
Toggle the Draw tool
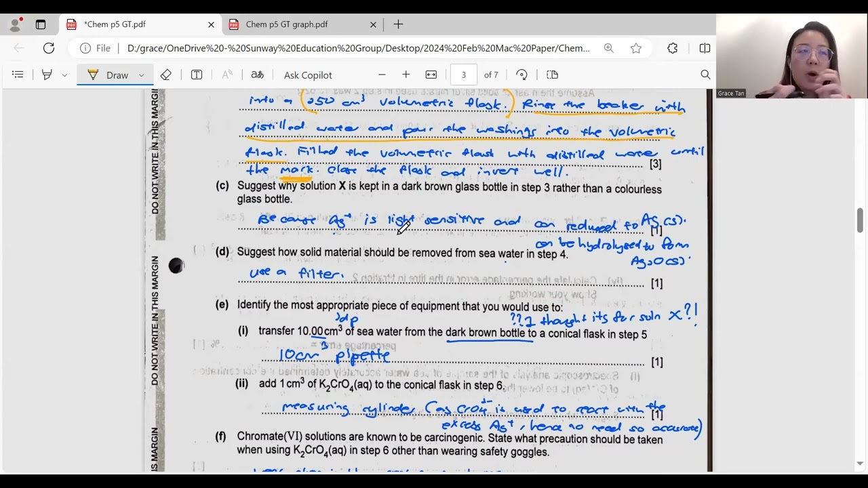(108, 75)
